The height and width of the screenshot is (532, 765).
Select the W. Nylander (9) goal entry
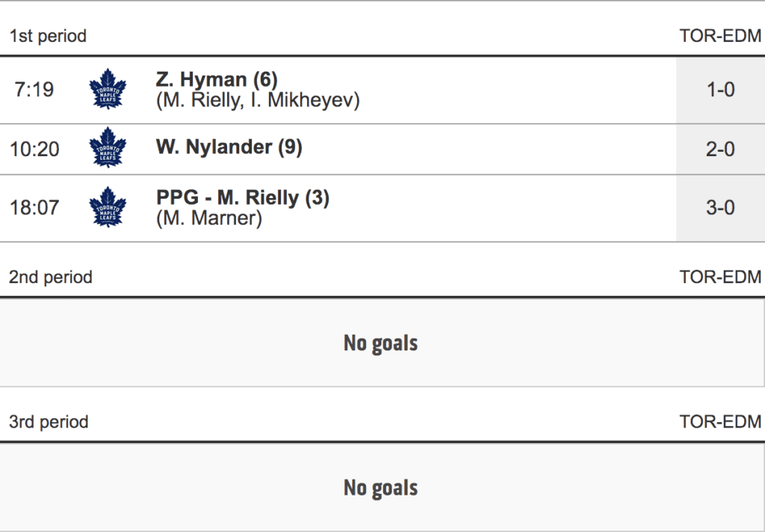tap(229, 147)
